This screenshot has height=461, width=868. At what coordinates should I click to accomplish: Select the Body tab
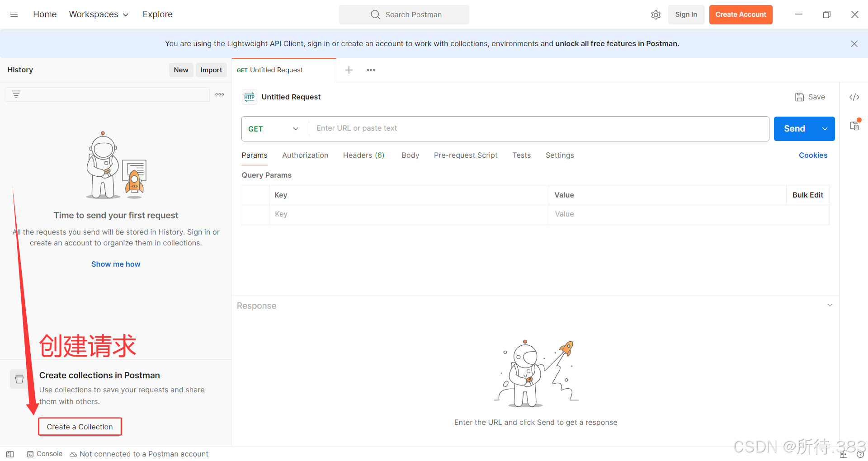pyautogui.click(x=410, y=155)
